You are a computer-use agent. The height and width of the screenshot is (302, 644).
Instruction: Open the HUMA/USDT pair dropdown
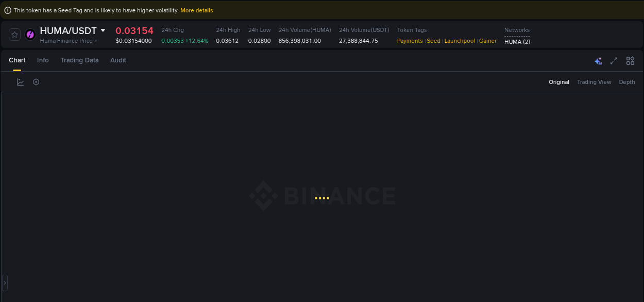[103, 30]
